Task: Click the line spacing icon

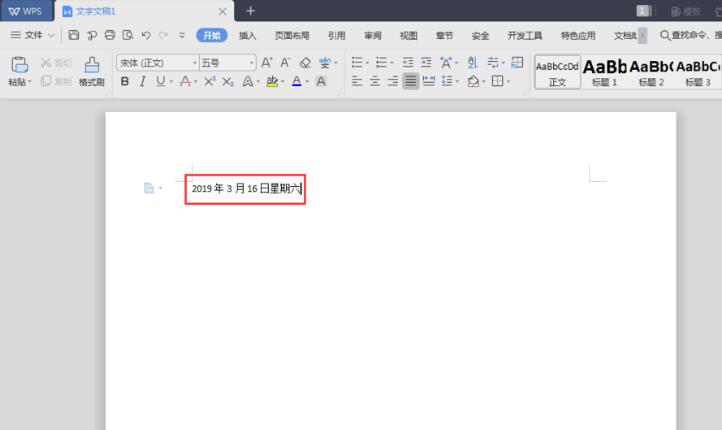Action: click(447, 81)
